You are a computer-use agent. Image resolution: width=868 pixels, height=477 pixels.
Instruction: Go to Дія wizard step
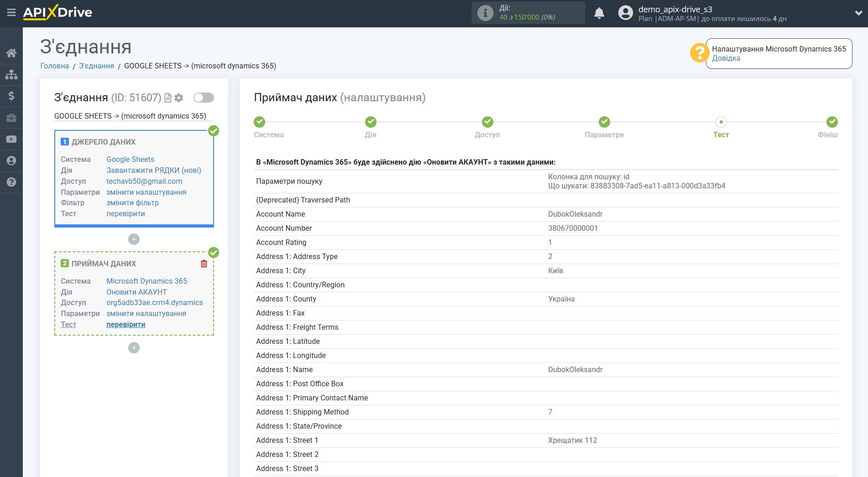click(371, 122)
